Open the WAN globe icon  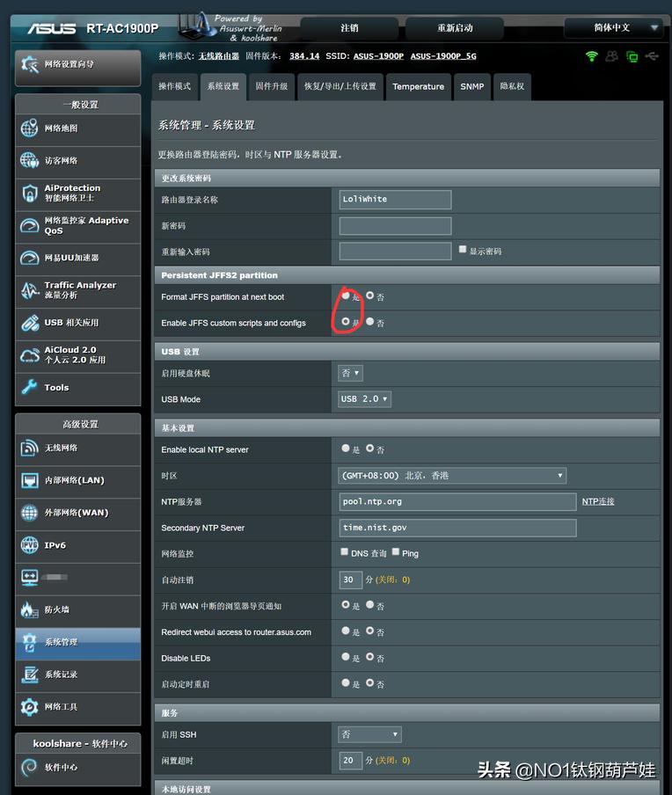(29, 513)
